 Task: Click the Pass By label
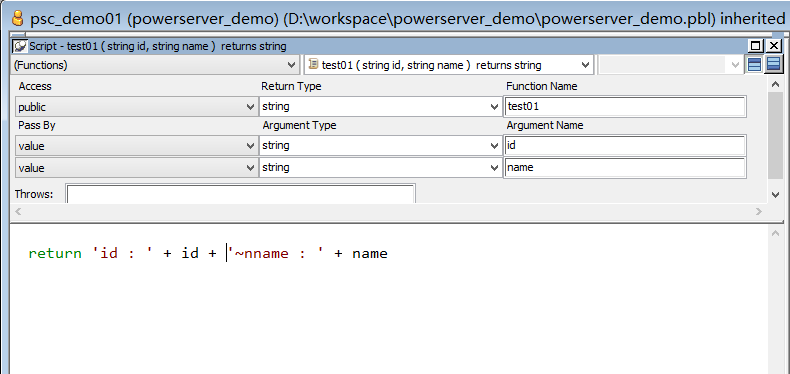(37, 126)
